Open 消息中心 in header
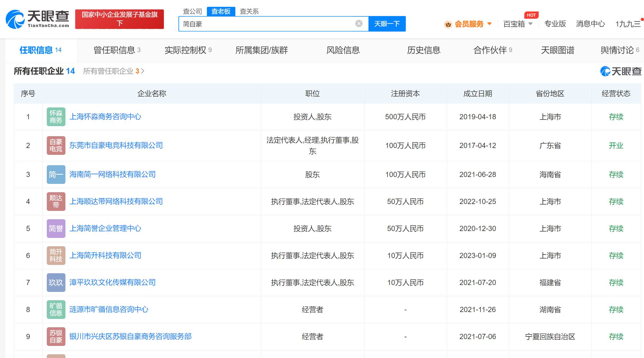Image resolution: width=644 pixels, height=358 pixels. coord(590,24)
